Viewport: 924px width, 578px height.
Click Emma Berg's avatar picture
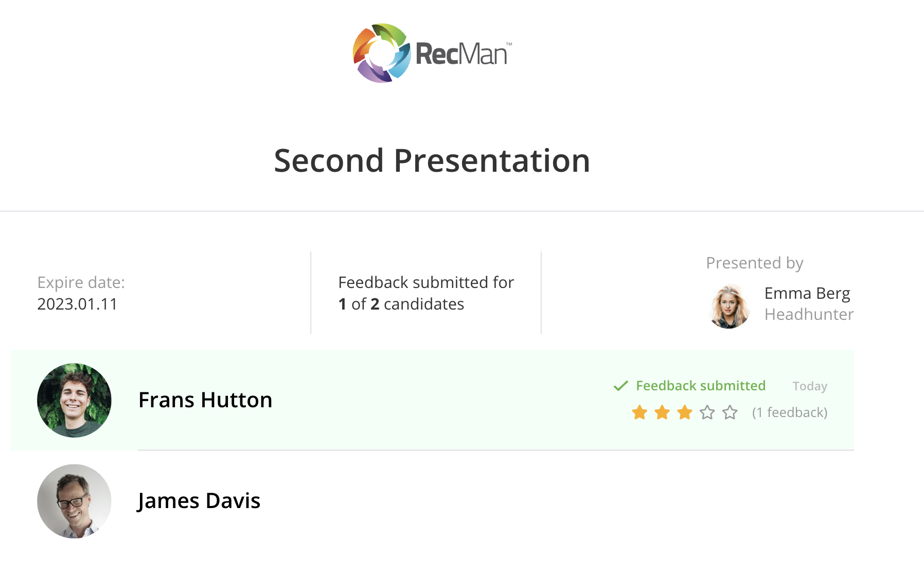[x=729, y=306]
